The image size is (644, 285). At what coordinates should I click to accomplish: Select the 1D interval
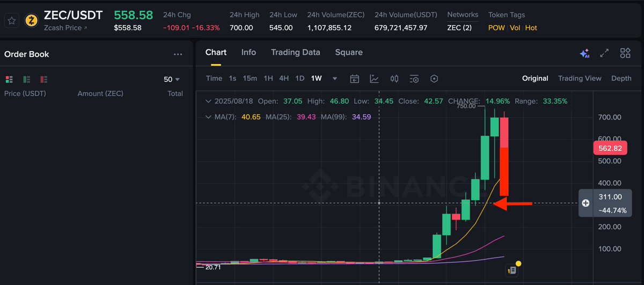tap(300, 78)
